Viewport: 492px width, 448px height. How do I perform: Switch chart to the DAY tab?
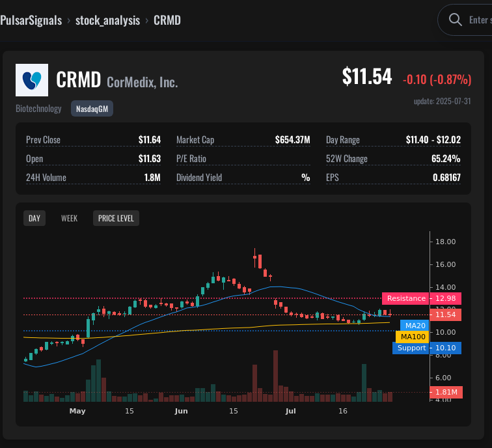tap(34, 218)
